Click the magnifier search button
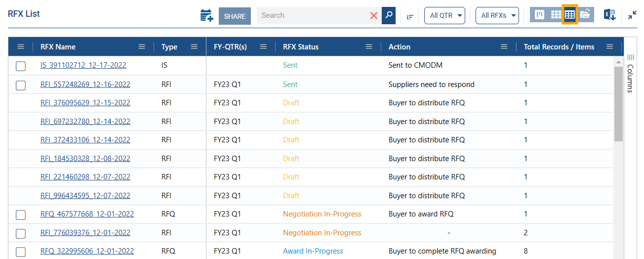Image resolution: width=644 pixels, height=259 pixels. pos(389,15)
